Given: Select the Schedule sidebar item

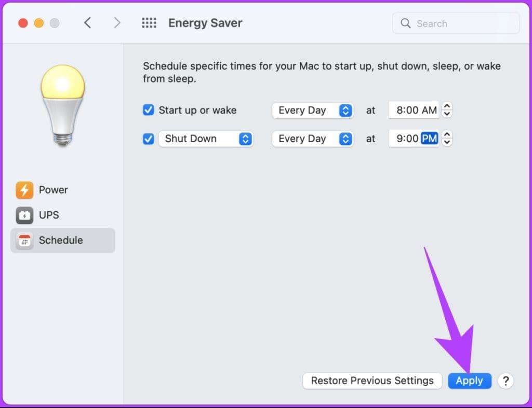Looking at the screenshot, I should coord(60,240).
